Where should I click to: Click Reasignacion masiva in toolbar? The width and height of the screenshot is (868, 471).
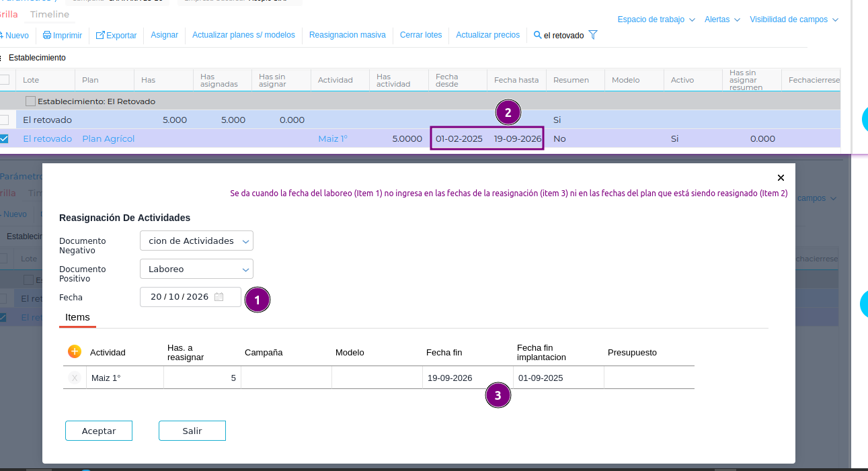click(x=347, y=35)
